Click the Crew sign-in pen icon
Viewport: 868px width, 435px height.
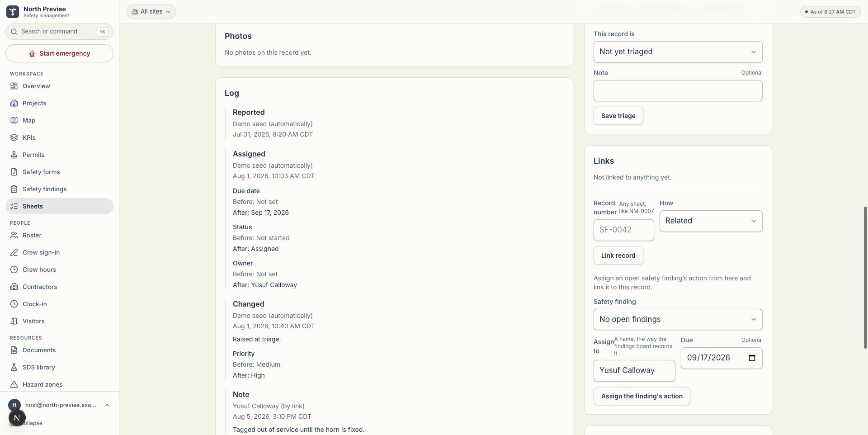pos(14,252)
